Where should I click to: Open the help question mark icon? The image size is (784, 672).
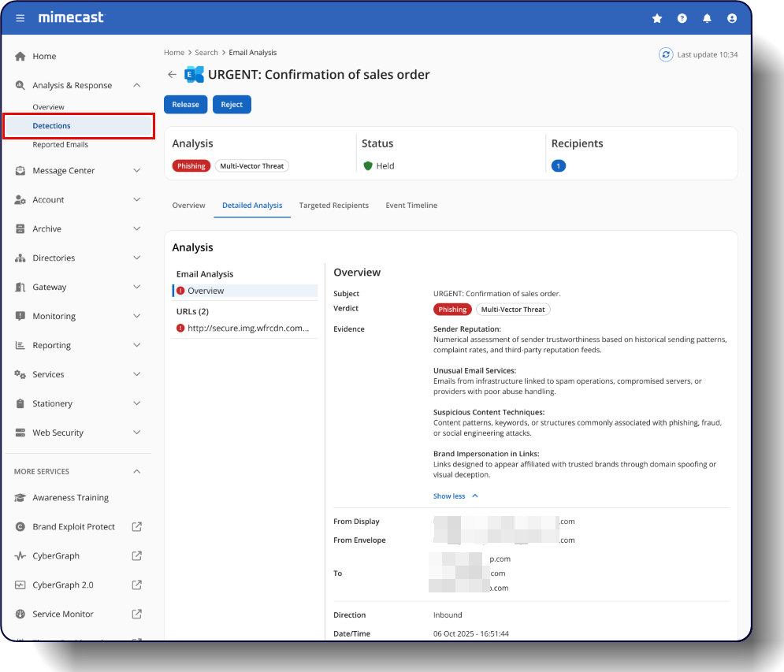pyautogui.click(x=682, y=18)
